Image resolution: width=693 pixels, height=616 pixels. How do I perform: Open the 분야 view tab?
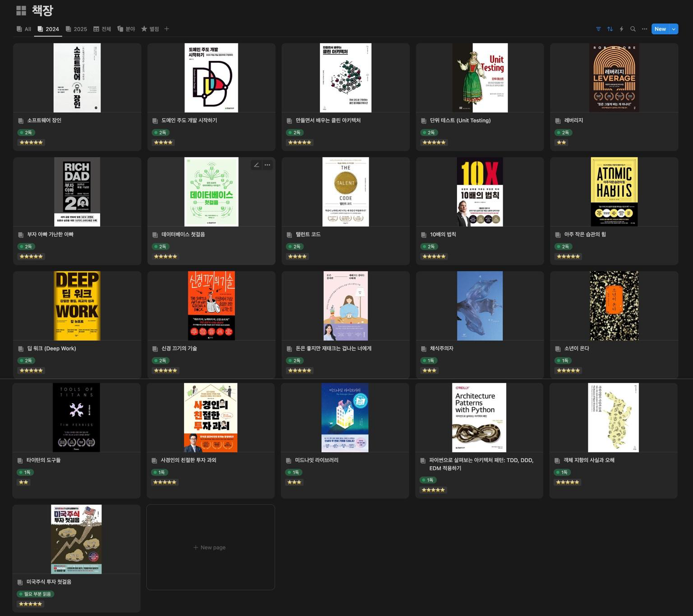tap(126, 29)
